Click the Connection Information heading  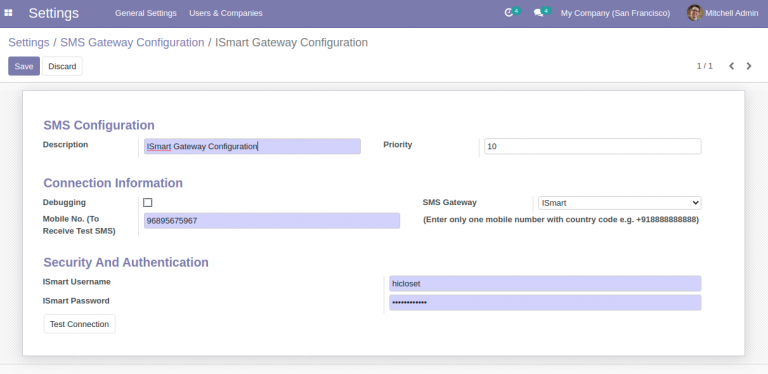click(x=113, y=183)
